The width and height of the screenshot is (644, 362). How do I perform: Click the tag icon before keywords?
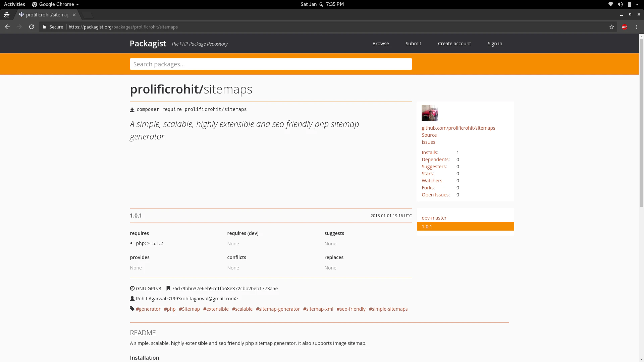point(132,309)
